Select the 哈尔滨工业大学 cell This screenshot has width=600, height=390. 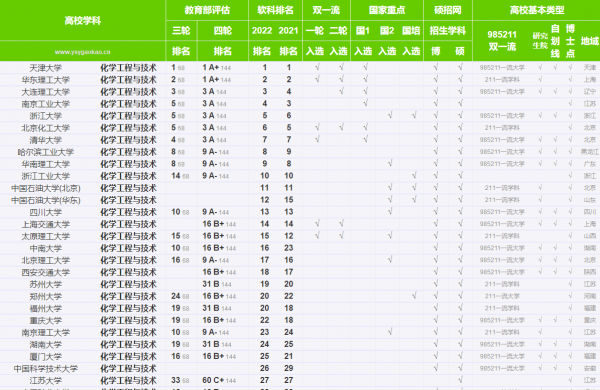pyautogui.click(x=46, y=152)
